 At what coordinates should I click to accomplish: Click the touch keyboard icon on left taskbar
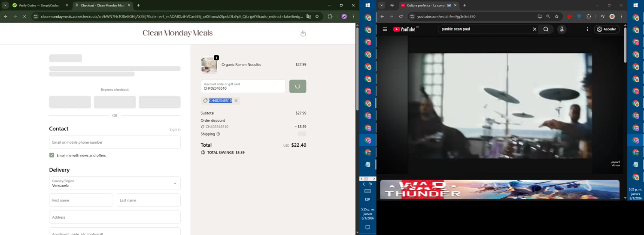(x=368, y=191)
